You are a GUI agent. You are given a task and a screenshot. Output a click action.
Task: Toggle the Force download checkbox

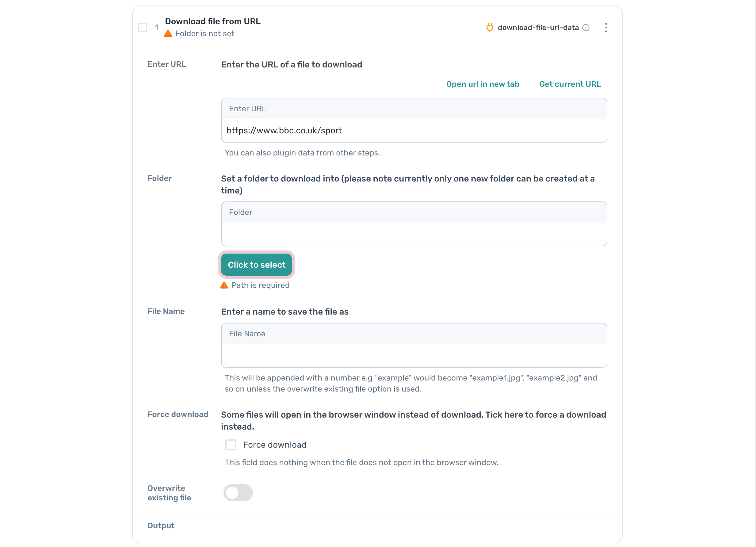pos(231,445)
